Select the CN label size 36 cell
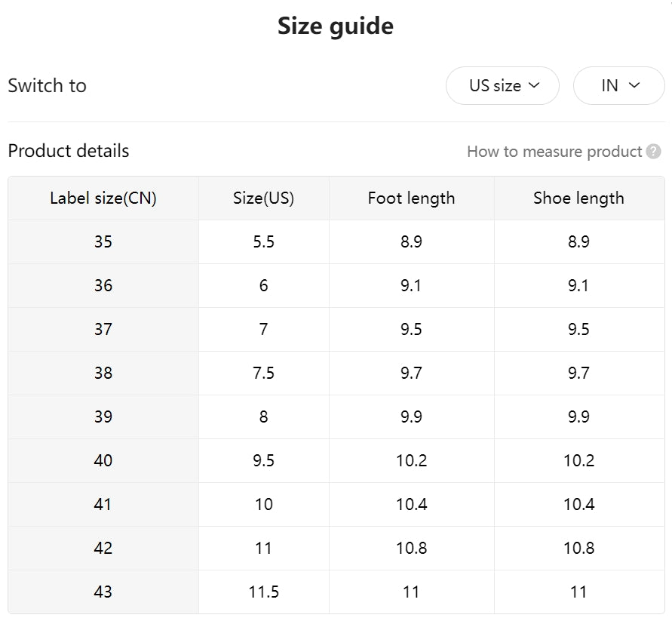Image resolution: width=672 pixels, height=621 pixels. coord(103,286)
